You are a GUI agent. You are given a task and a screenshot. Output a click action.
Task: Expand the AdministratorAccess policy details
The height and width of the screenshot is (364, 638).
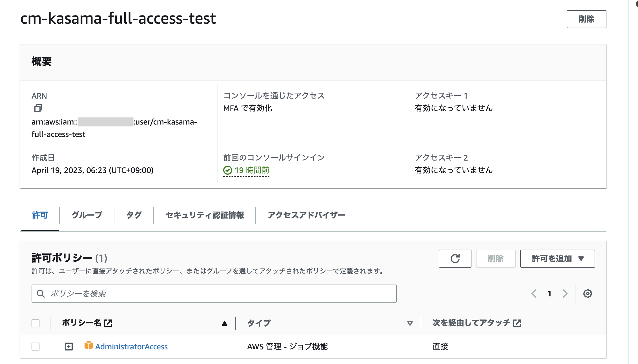click(x=69, y=347)
